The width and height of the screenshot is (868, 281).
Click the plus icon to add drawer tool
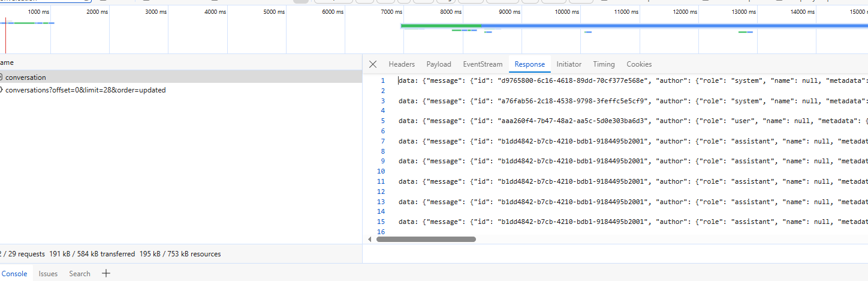pos(106,274)
